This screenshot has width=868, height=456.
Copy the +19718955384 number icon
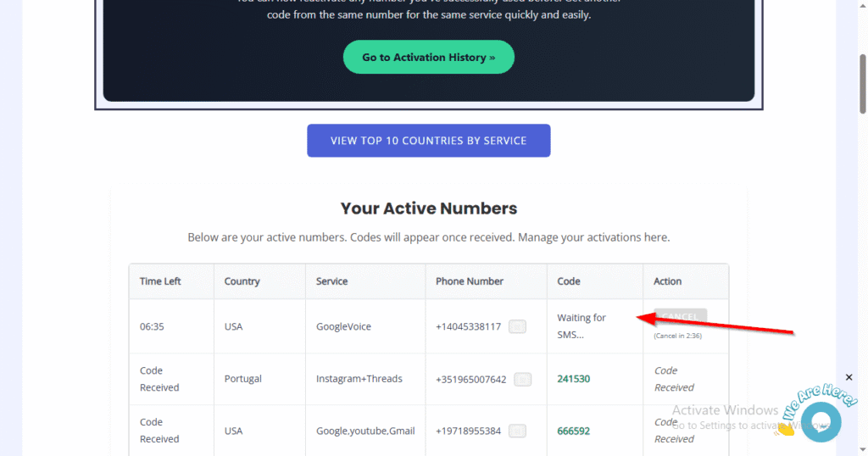517,431
